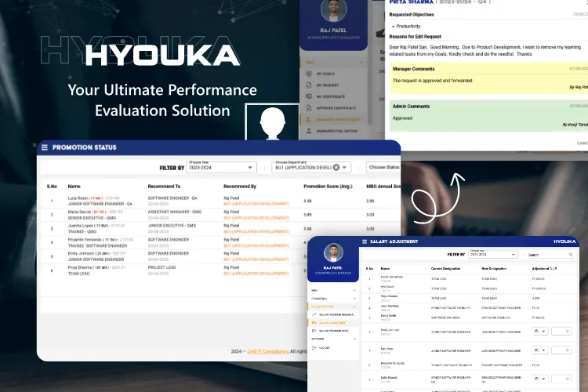Screen dimensions: 588x392
Task: Click the Approve Certificate icon
Action: click(x=309, y=108)
